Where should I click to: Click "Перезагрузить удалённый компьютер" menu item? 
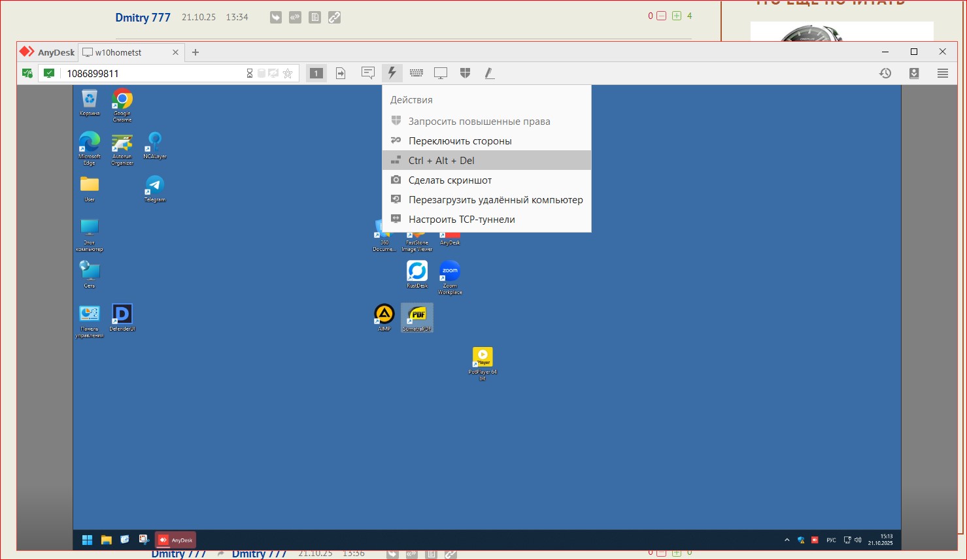pyautogui.click(x=495, y=200)
